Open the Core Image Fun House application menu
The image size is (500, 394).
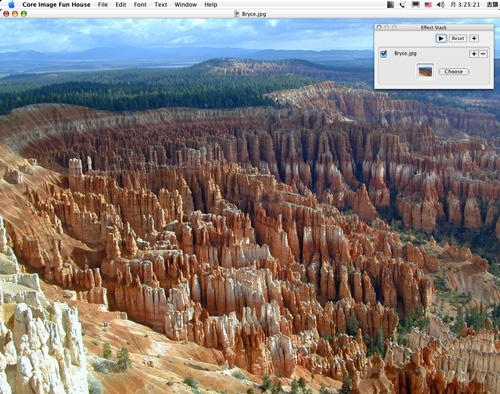tap(56, 5)
